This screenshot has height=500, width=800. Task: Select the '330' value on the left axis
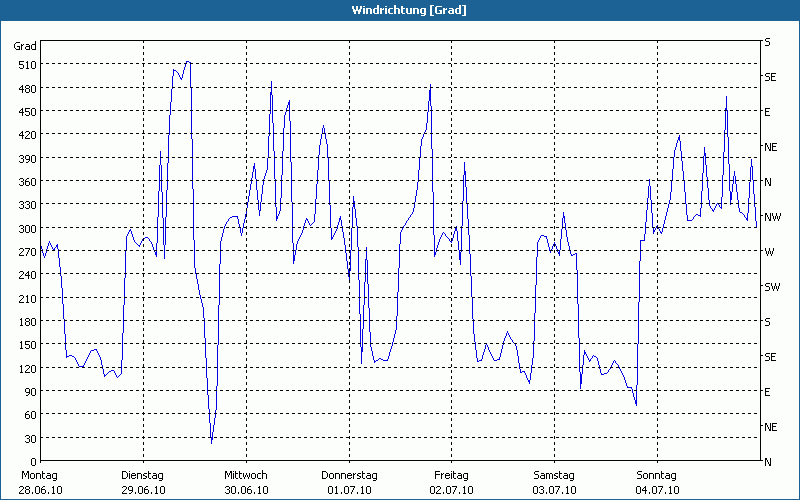tap(28, 205)
